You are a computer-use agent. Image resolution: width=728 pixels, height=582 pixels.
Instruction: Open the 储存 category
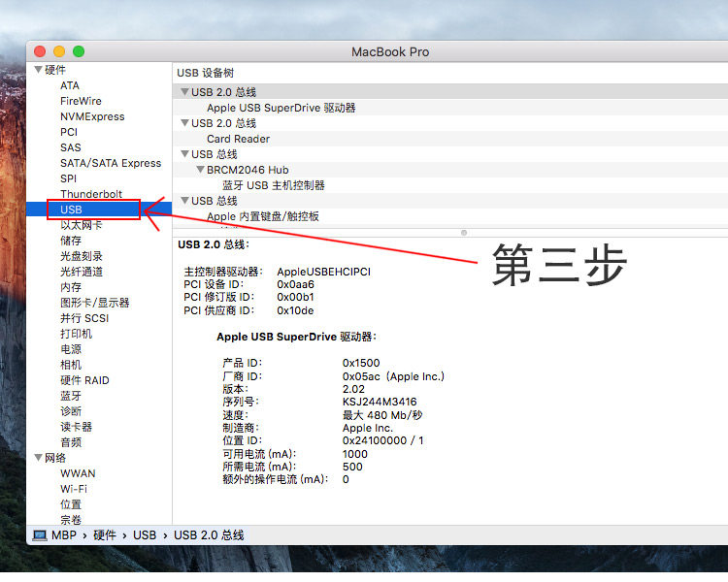tap(71, 241)
